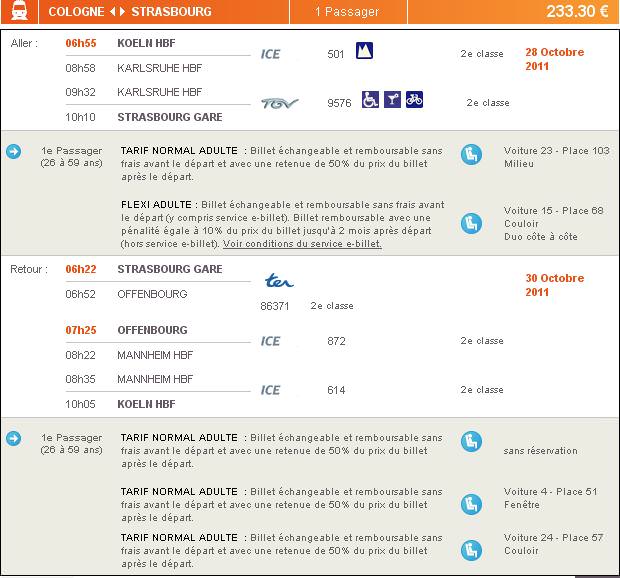Click the seat icon for Voiture 4 Place 51

471,504
